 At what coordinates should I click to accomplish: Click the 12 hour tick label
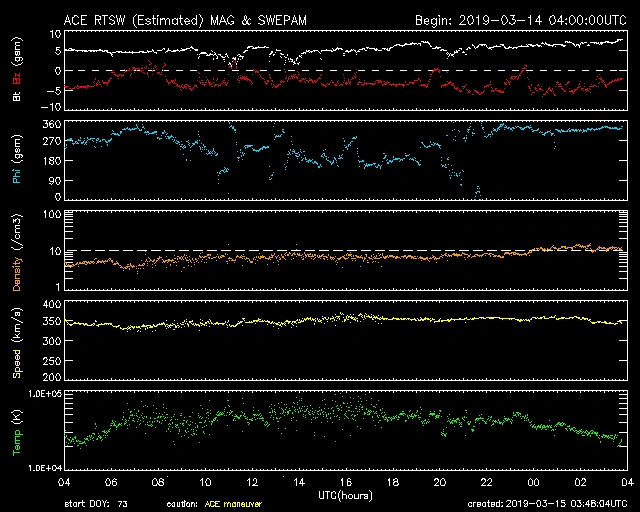pyautogui.click(x=253, y=483)
